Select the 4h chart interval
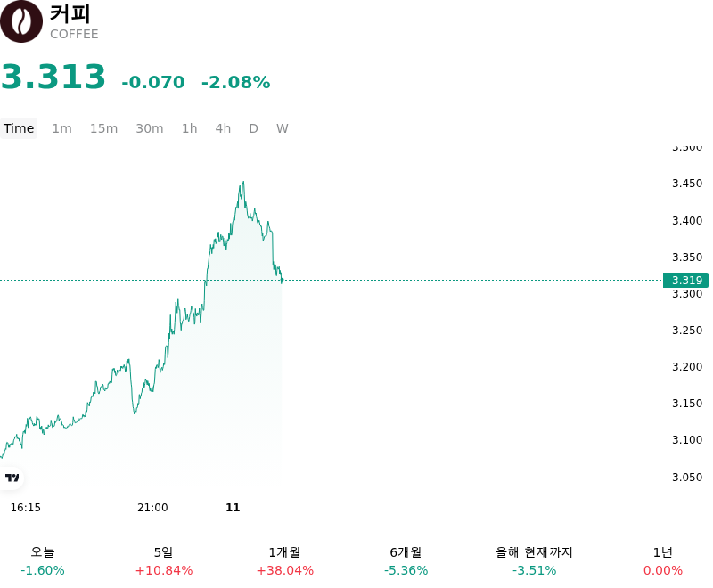This screenshot has height=588, width=713. click(x=223, y=128)
